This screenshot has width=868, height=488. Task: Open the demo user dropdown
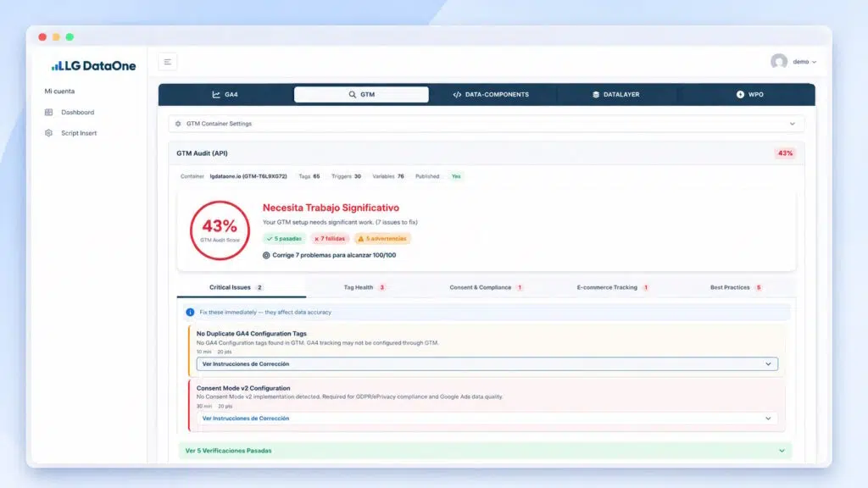[804, 62]
